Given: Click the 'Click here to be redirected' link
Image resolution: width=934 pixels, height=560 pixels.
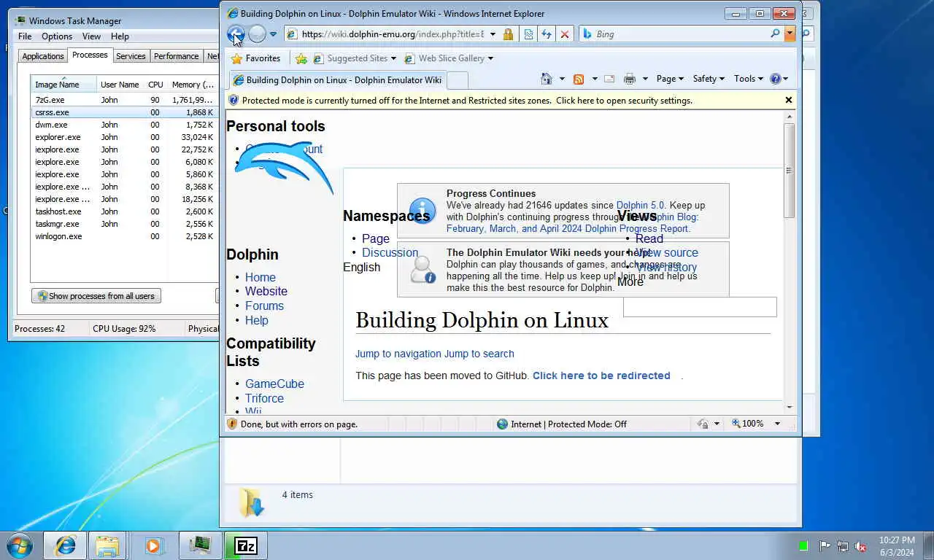Looking at the screenshot, I should tap(601, 376).
